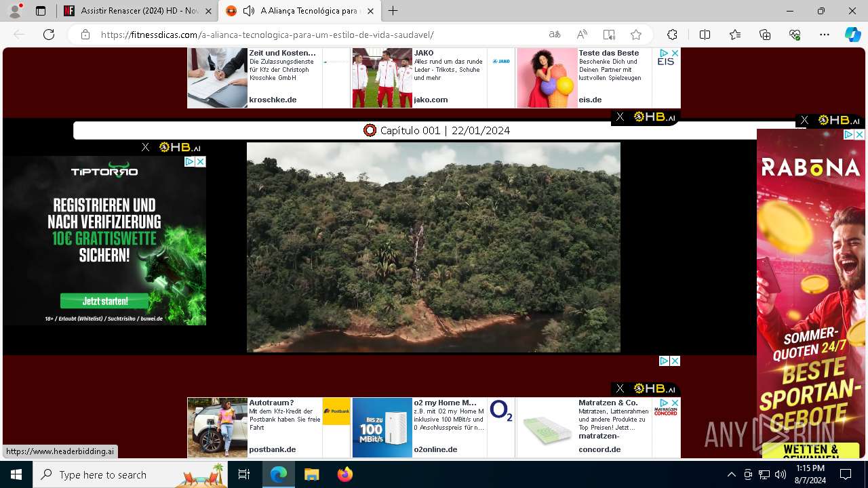Show hidden system tray icons
Viewport: 868px width, 488px height.
coord(731,474)
